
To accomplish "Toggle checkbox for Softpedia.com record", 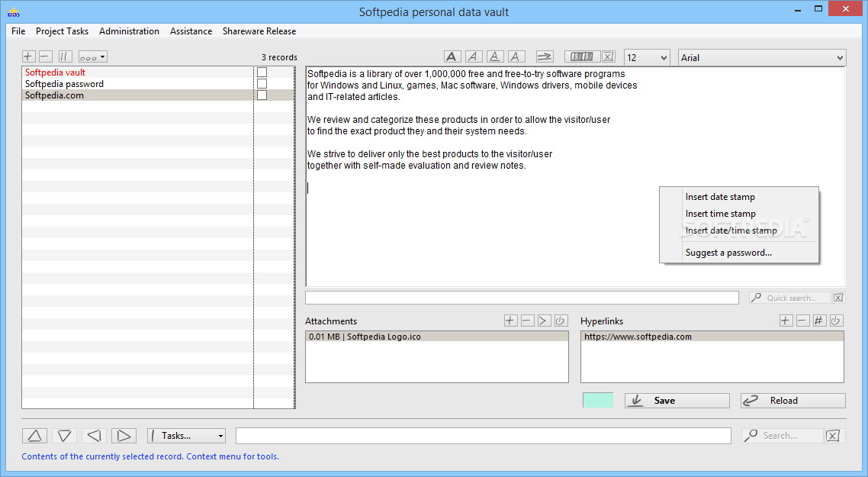I will 262,95.
